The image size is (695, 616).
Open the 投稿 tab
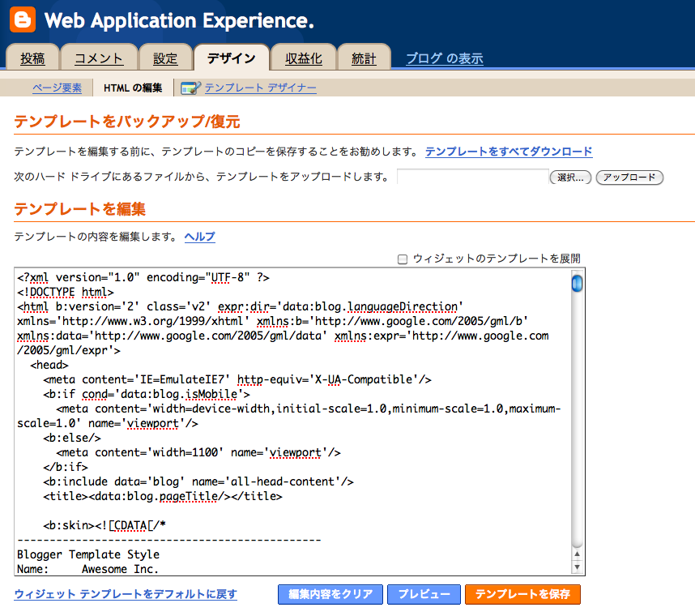pos(32,58)
